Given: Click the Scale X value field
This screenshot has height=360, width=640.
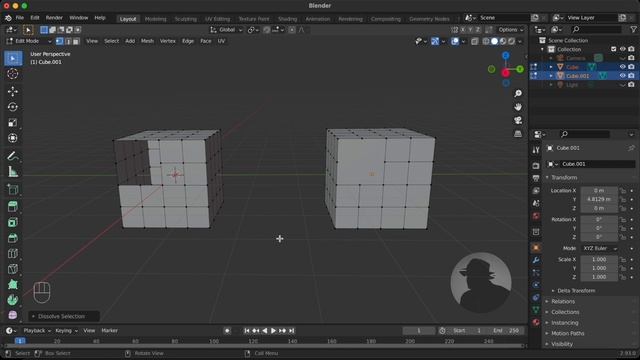Looking at the screenshot, I should pyautogui.click(x=599, y=260).
